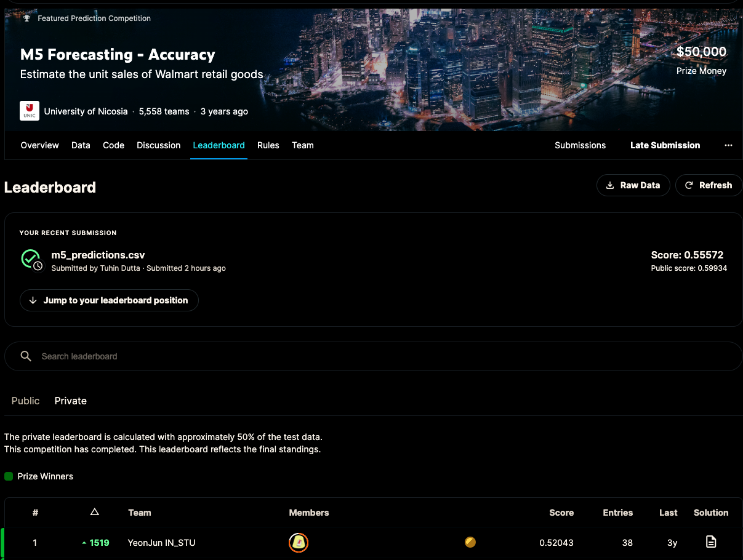Click the "Featured Prediction Competition" label
743x560 pixels.
tap(94, 18)
